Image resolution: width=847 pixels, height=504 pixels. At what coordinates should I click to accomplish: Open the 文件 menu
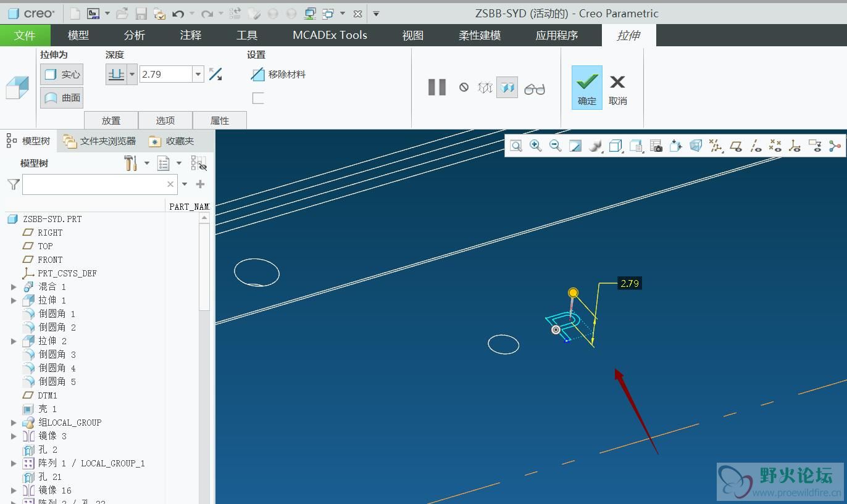(25, 35)
